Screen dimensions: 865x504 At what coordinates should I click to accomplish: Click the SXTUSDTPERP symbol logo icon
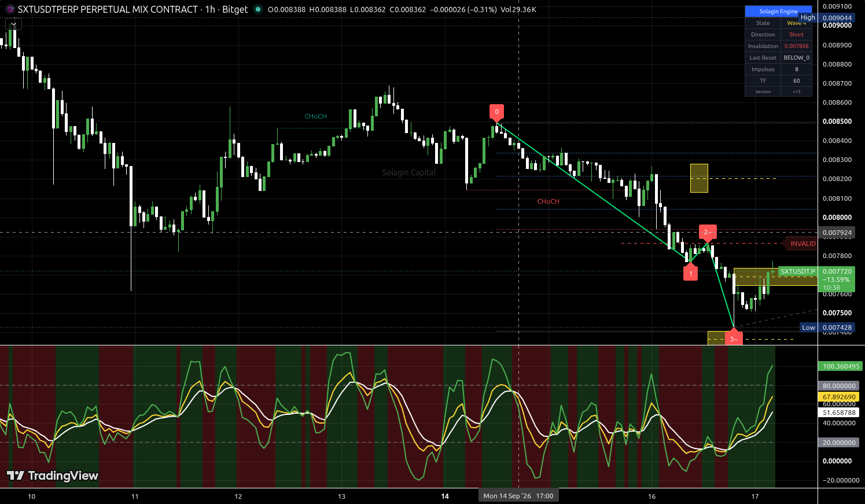[x=10, y=9]
